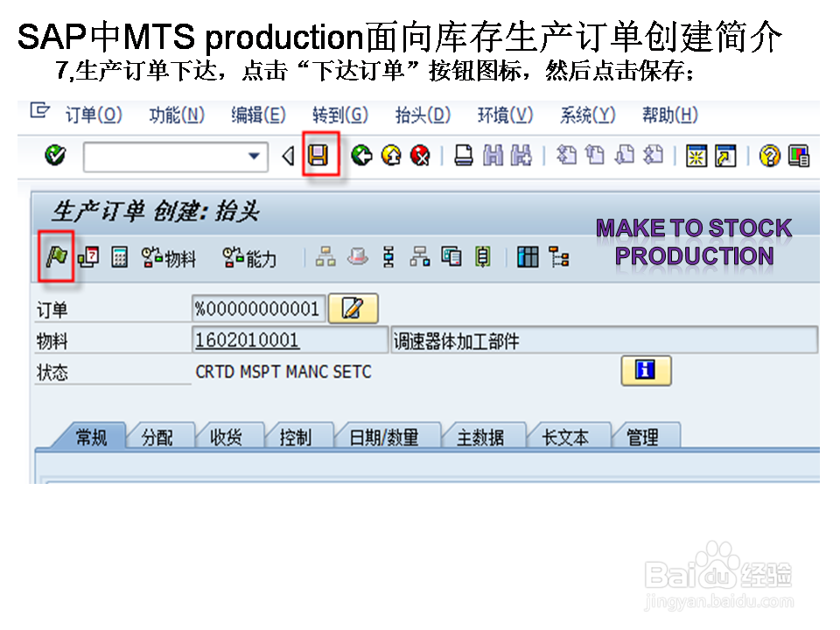Open the command field dropdown arrow
Viewport: 840px width, 630px height.
coord(254,157)
